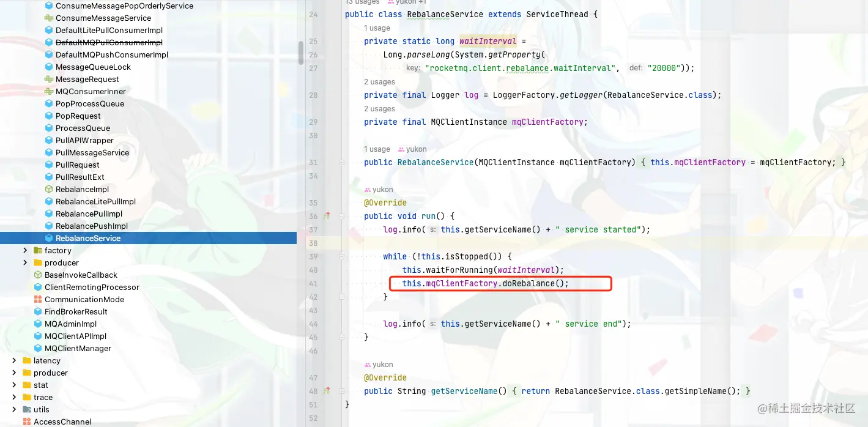This screenshot has width=868, height=427.
Task: Expand the stat folder
Action: point(14,385)
